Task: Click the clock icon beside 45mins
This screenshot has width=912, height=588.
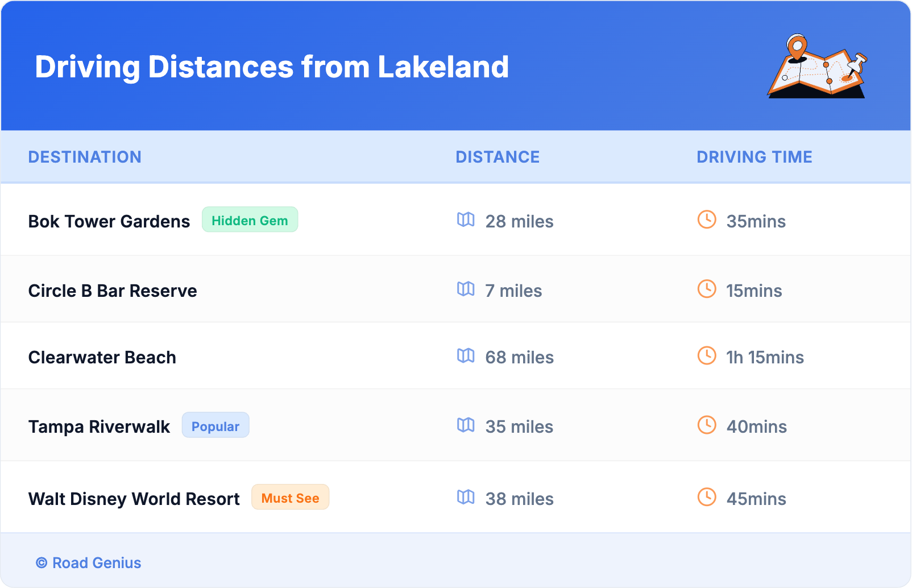Action: pyautogui.click(x=707, y=498)
